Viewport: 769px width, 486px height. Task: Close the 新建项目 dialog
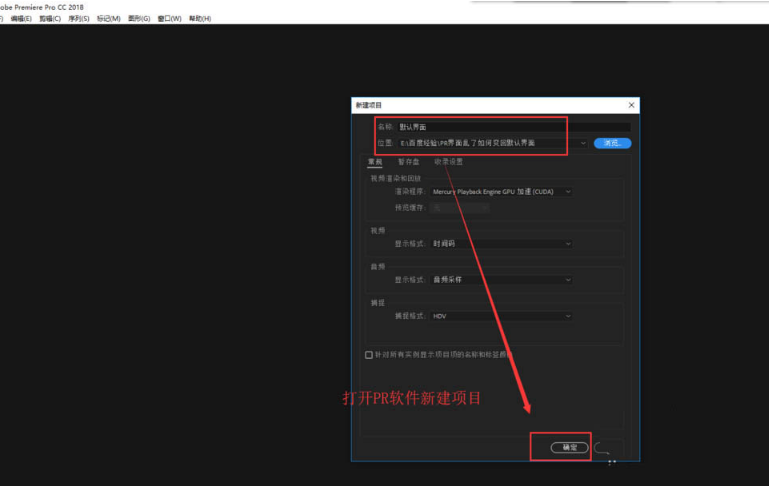[x=631, y=105]
